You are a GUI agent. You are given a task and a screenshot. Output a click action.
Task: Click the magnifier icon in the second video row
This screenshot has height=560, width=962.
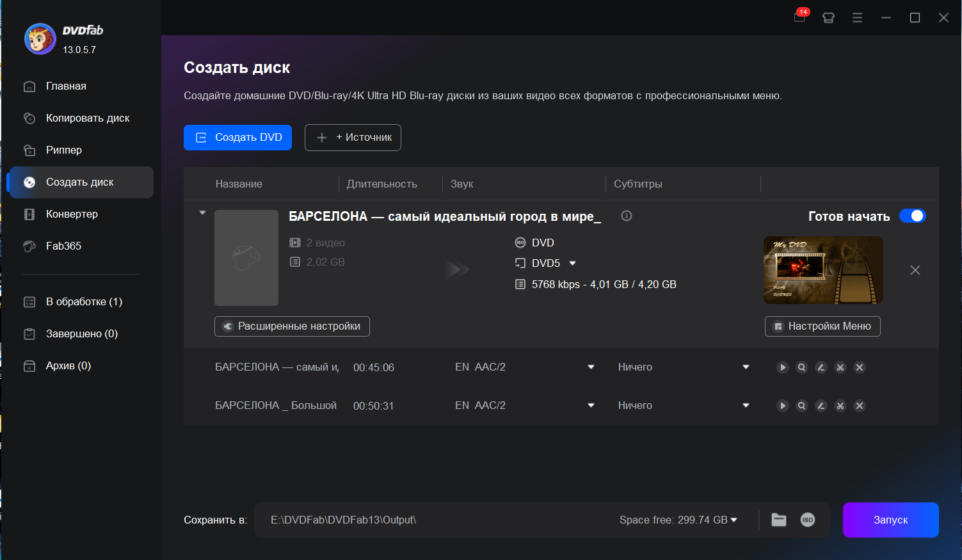point(801,406)
